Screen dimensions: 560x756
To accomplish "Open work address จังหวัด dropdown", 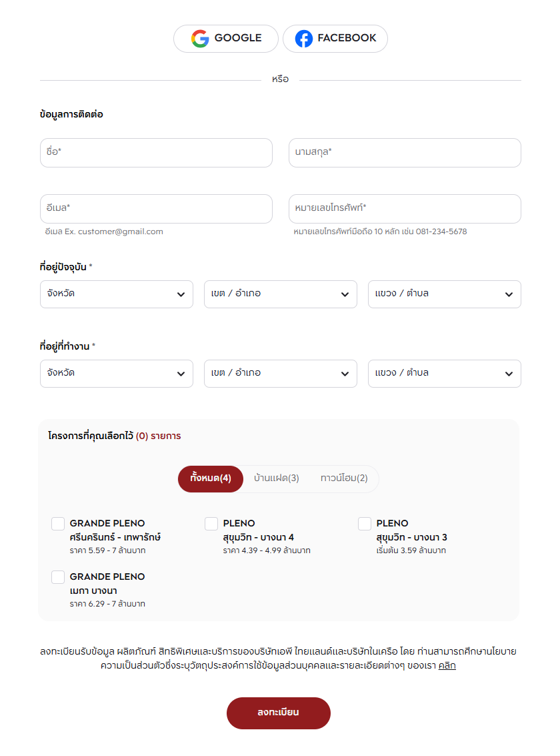I will 117,374.
